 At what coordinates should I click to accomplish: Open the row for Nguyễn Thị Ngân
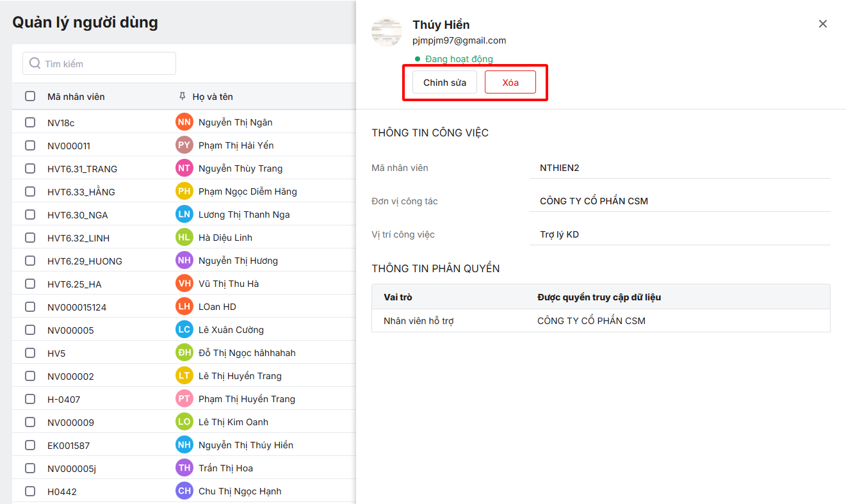[184, 122]
